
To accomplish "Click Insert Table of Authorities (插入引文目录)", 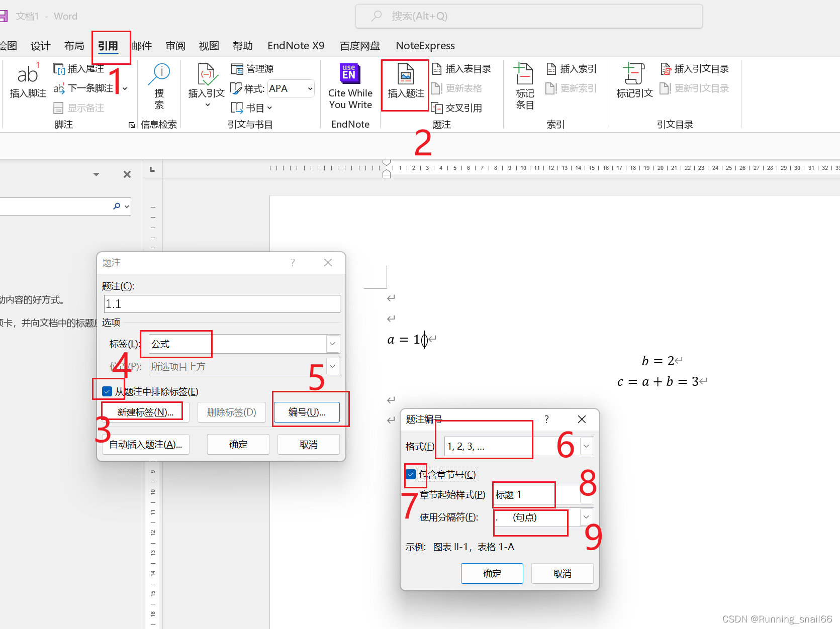I will [694, 69].
